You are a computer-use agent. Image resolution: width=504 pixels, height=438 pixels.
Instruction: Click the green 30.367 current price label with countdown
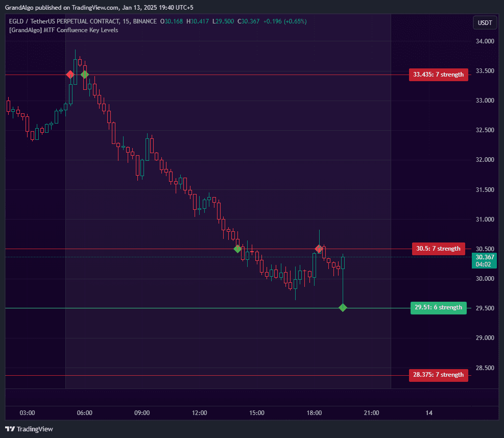(484, 260)
